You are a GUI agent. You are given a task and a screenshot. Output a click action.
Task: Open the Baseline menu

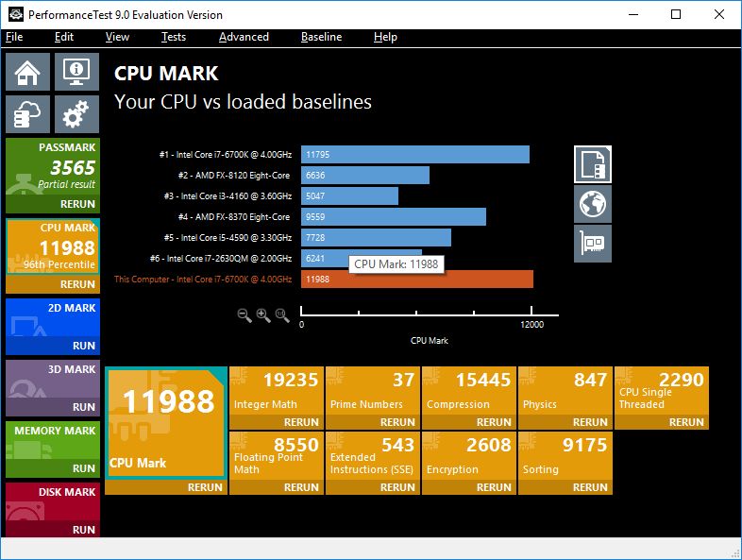[x=321, y=37]
